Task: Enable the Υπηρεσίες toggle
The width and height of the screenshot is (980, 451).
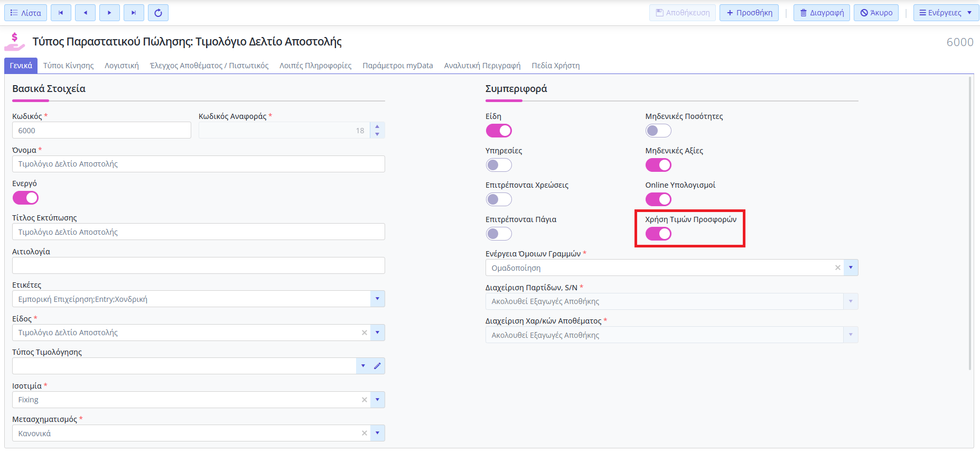Action: pyautogui.click(x=499, y=165)
